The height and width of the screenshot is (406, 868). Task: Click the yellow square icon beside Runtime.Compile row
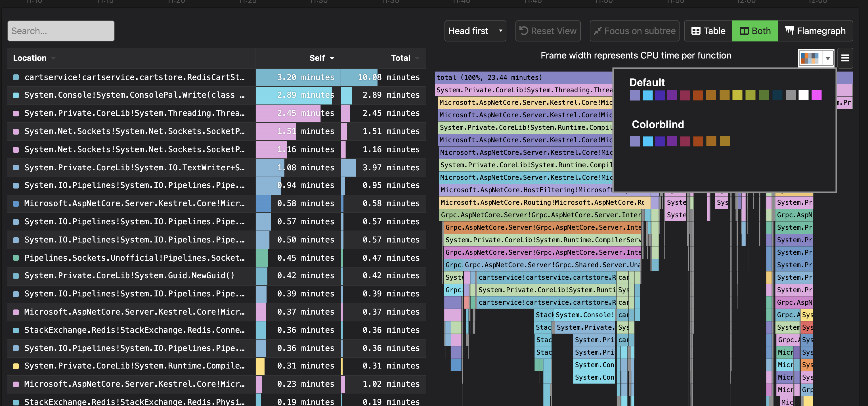click(16, 366)
